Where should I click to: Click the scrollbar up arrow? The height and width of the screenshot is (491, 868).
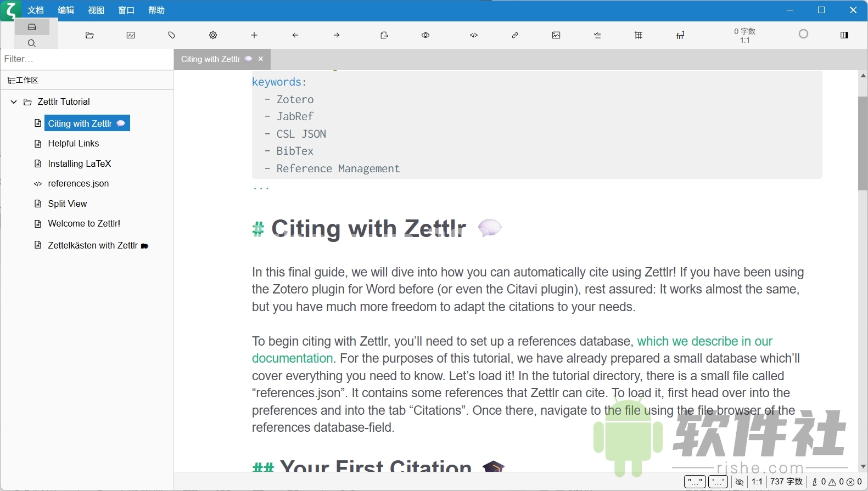pyautogui.click(x=863, y=75)
